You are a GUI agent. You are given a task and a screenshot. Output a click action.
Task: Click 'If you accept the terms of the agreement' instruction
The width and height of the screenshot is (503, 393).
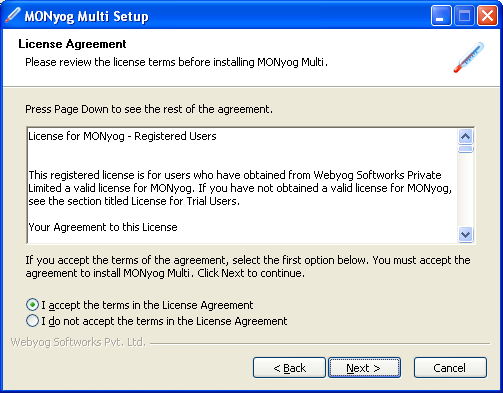pyautogui.click(x=248, y=266)
